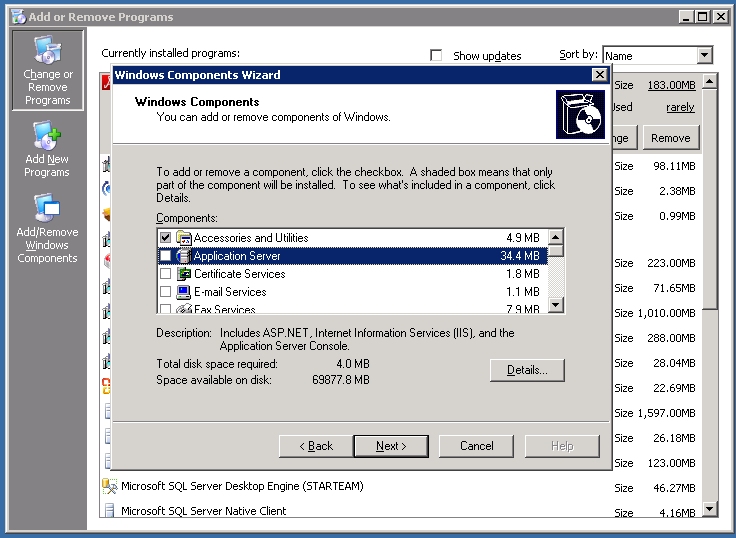Screen dimensions: 736x538
Task: Open the Sort by Name dropdown
Action: tap(704, 55)
